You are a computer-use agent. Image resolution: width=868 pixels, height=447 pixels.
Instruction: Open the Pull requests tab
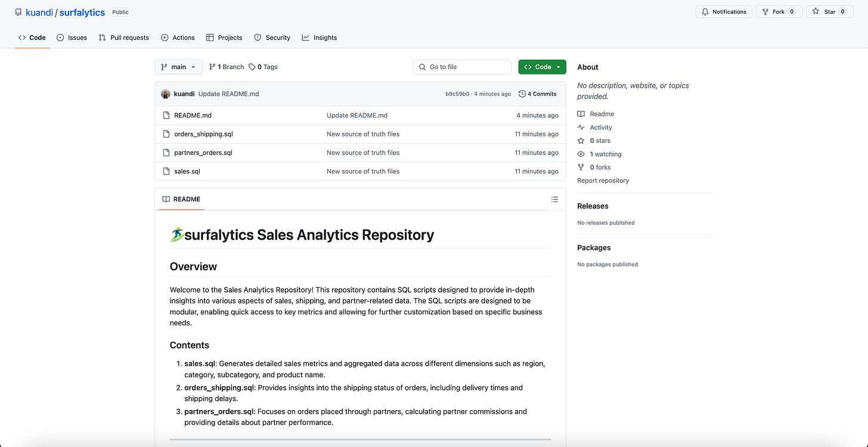point(124,38)
